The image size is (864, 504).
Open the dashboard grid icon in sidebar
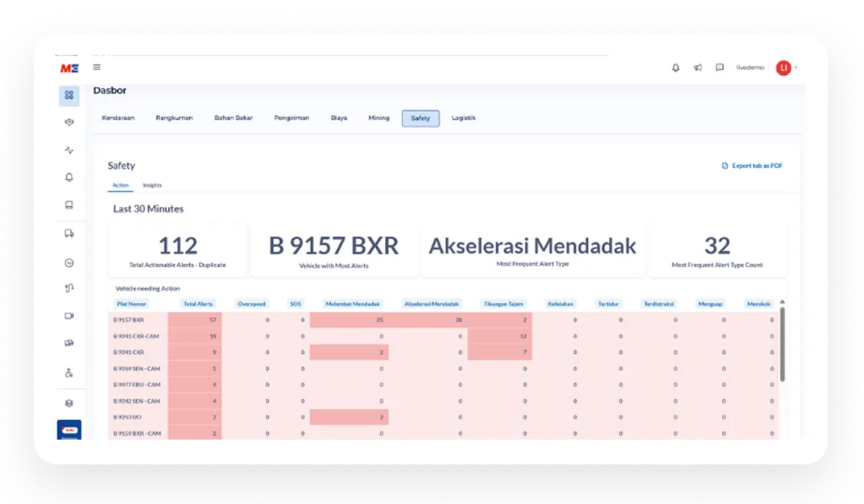coord(69,95)
